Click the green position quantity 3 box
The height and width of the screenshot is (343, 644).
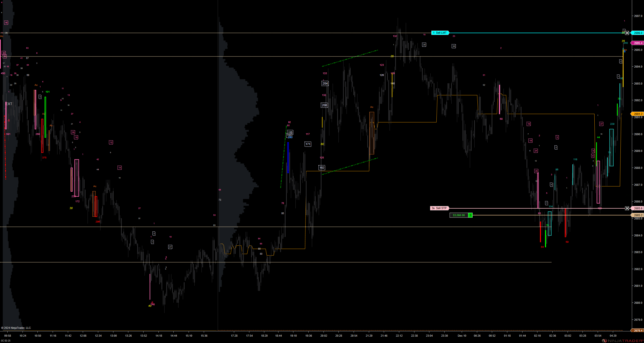[x=470, y=215]
